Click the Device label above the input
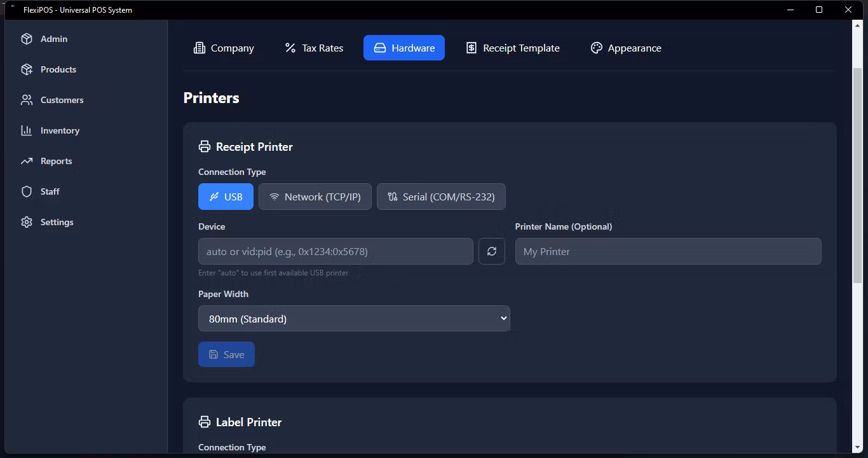 (x=212, y=226)
